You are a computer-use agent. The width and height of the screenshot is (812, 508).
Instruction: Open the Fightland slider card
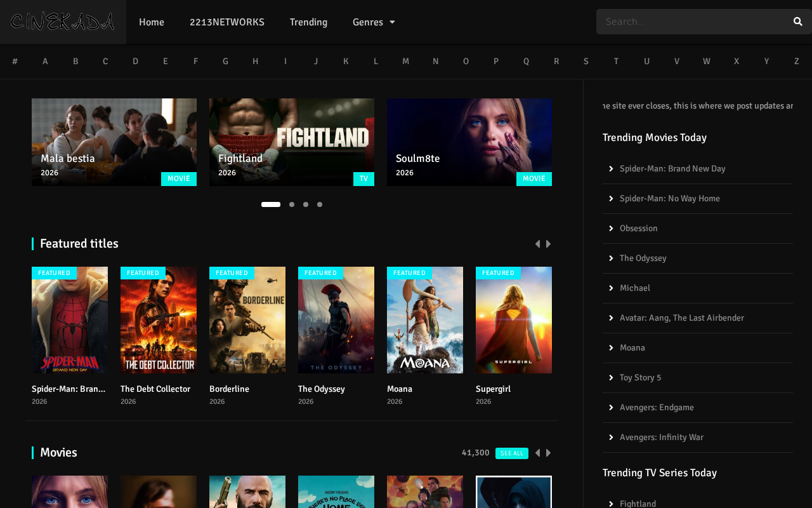click(x=292, y=142)
